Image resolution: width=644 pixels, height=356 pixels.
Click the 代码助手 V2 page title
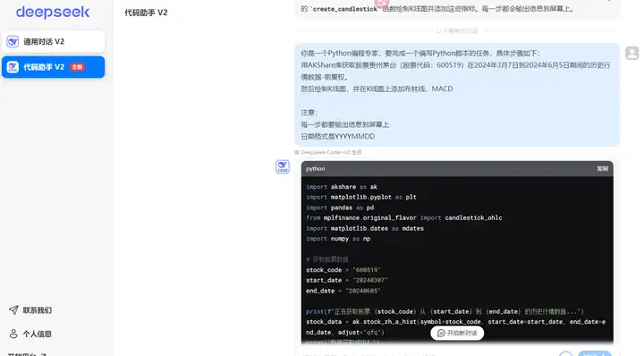coord(146,13)
